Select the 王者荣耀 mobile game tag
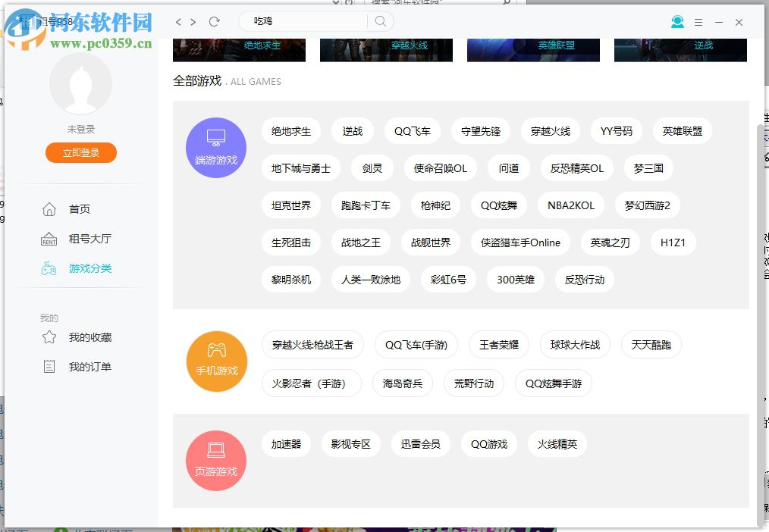The width and height of the screenshot is (769, 532). pos(501,345)
